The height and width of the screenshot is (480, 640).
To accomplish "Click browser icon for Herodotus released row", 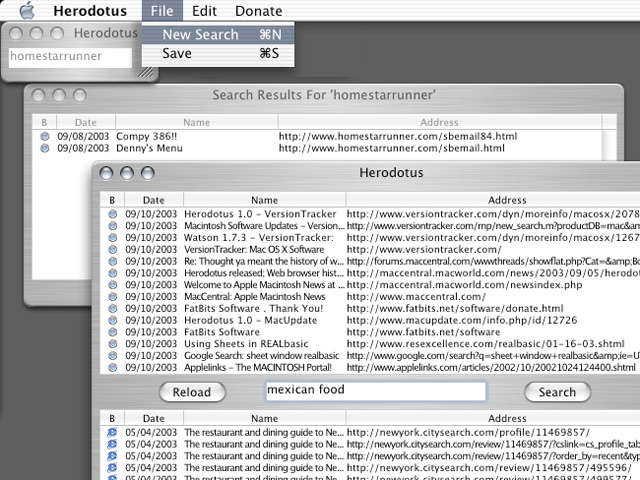I will point(113,273).
